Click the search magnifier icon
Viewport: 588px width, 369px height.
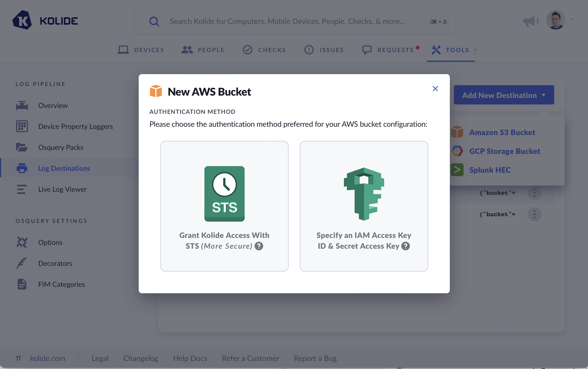coord(154,21)
